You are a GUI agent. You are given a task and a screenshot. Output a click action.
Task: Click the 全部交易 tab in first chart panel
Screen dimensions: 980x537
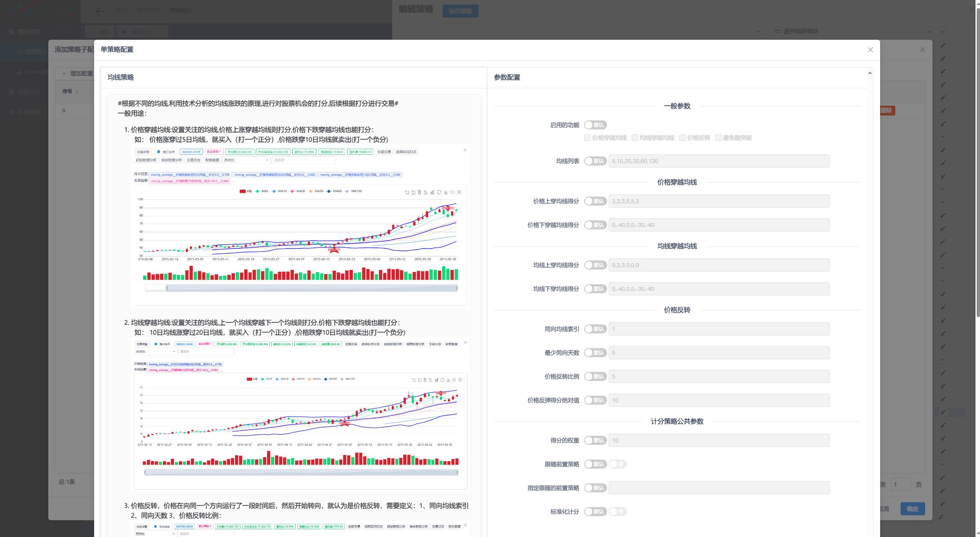tap(384, 152)
